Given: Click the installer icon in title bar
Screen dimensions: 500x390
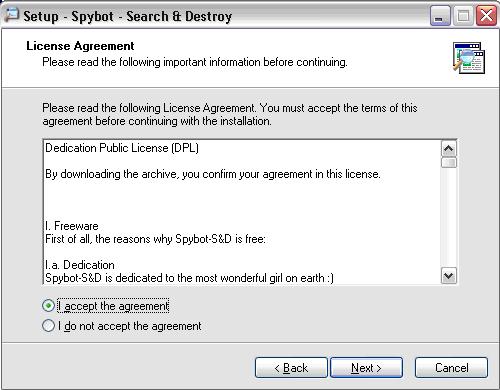Looking at the screenshot, I should [11, 15].
